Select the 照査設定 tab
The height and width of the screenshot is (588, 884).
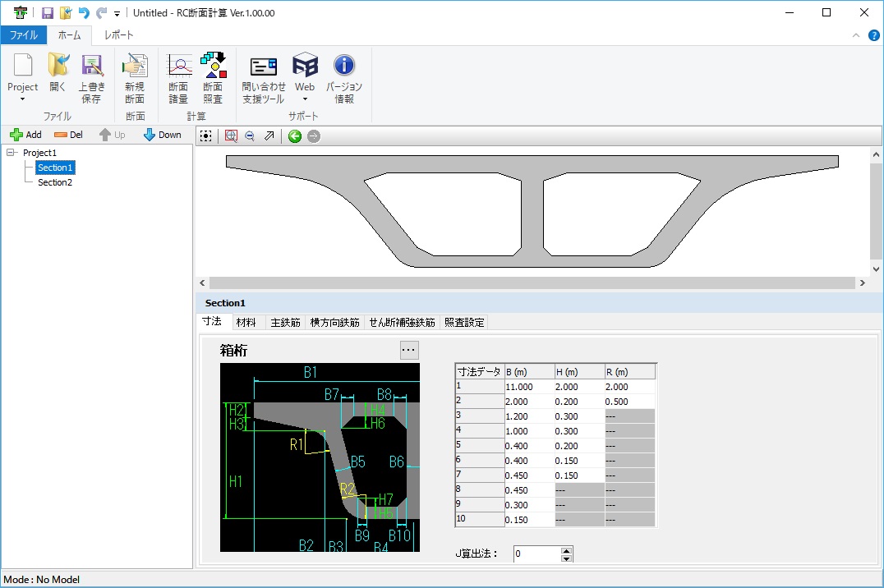464,323
